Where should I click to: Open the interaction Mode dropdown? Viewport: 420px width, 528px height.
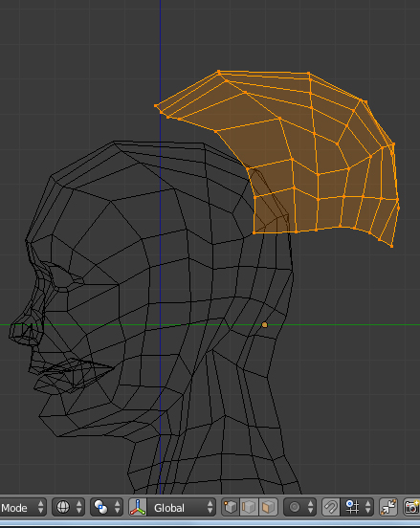click(22, 507)
